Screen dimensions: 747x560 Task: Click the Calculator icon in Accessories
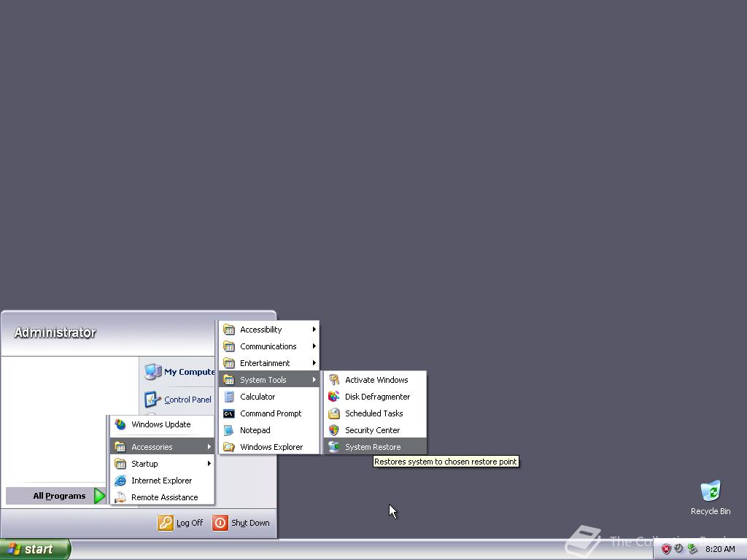pos(229,396)
